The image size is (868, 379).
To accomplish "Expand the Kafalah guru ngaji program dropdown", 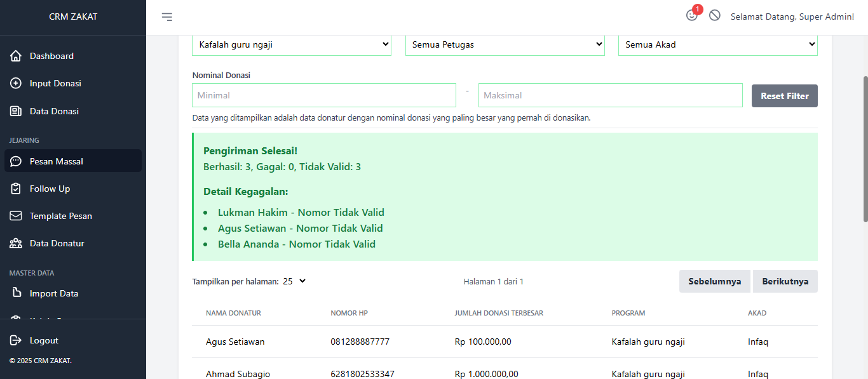I will (292, 44).
